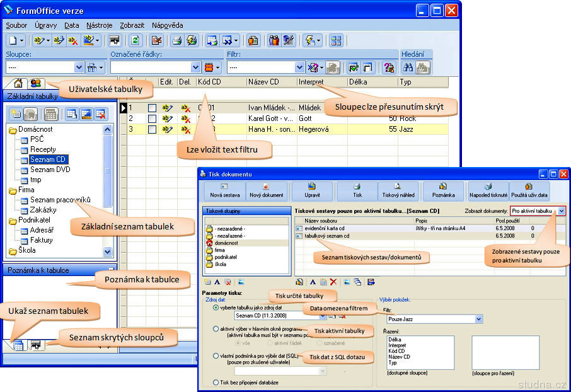Click the form edit icon with red pencil
This screenshot has width=571, height=392.
click(156, 40)
